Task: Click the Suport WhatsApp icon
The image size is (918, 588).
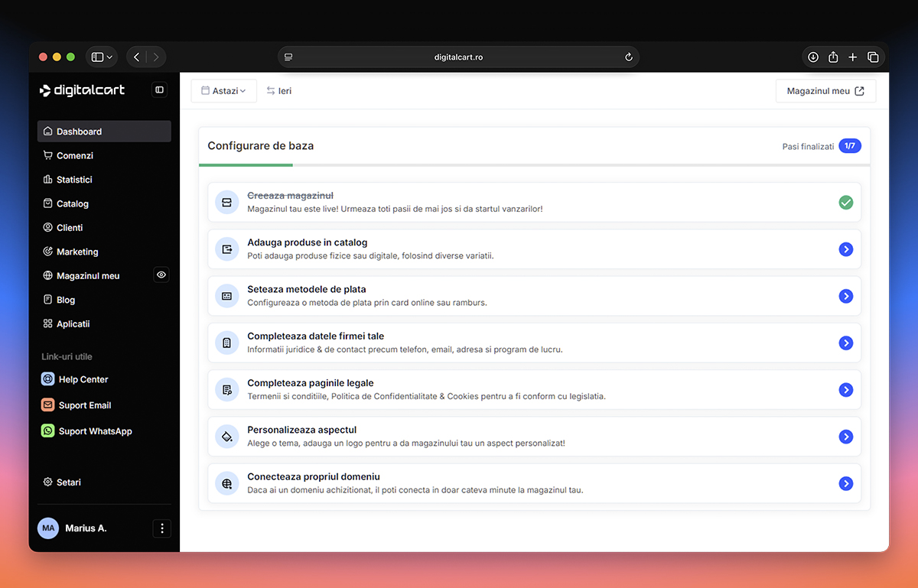Action: (x=47, y=430)
